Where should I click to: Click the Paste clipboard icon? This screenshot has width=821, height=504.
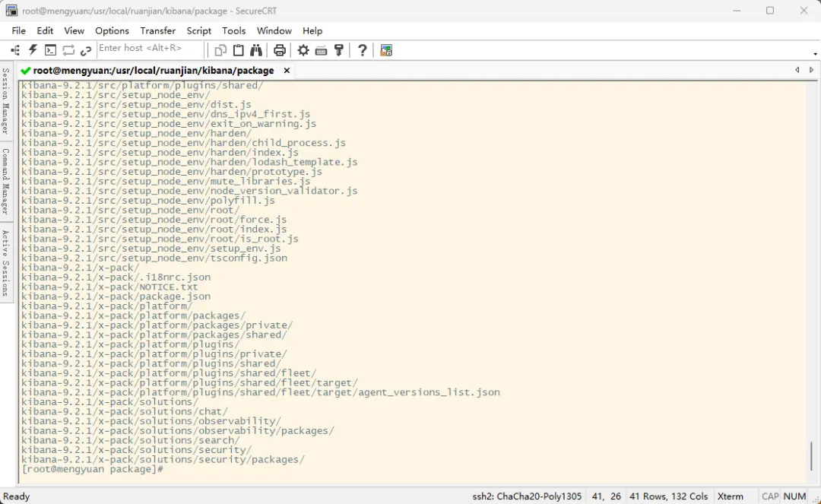click(238, 50)
